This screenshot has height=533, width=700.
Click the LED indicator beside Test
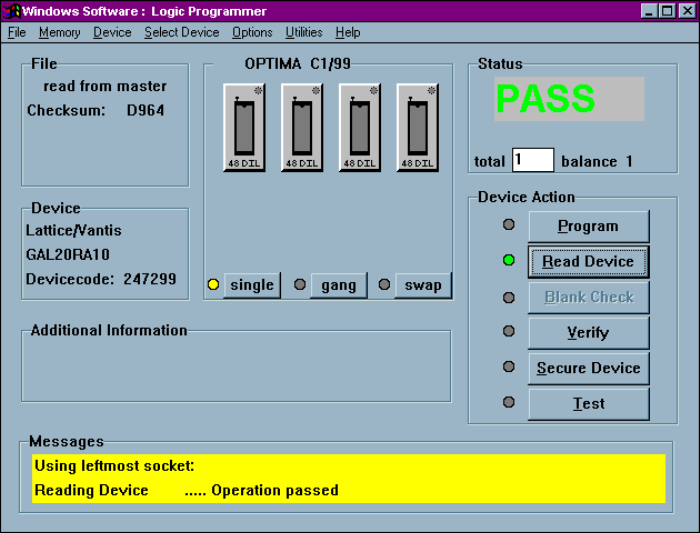[509, 402]
